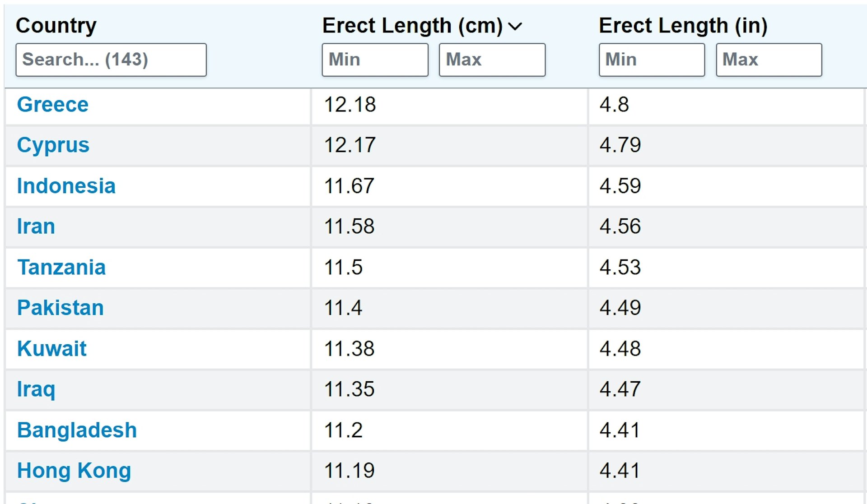This screenshot has width=867, height=504.
Task: Open the Tanzania country link
Action: (x=61, y=268)
